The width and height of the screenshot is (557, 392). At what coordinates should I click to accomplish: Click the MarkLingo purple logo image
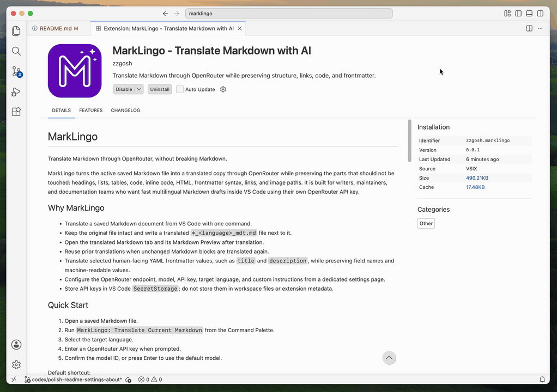[75, 71]
